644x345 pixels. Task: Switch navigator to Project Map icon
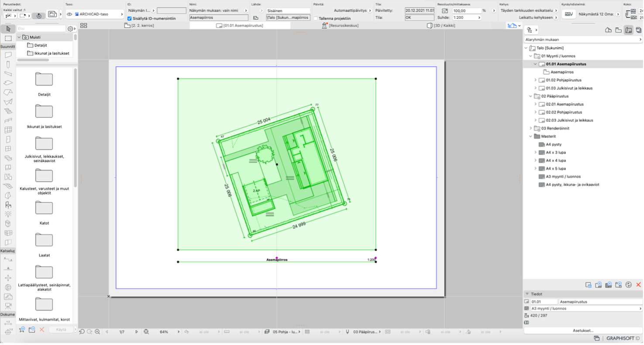point(608,30)
